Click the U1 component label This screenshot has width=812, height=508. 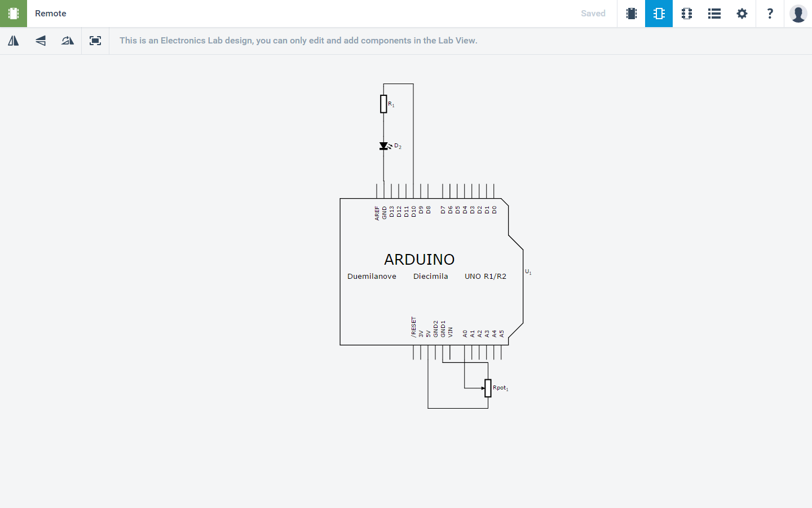[x=528, y=272]
